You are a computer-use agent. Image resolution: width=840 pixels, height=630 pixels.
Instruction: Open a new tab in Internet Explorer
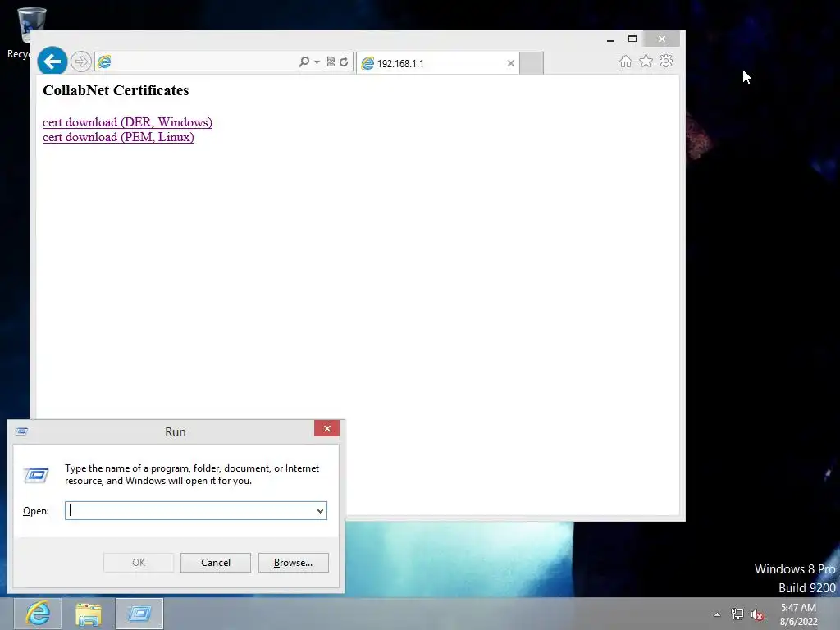532,63
